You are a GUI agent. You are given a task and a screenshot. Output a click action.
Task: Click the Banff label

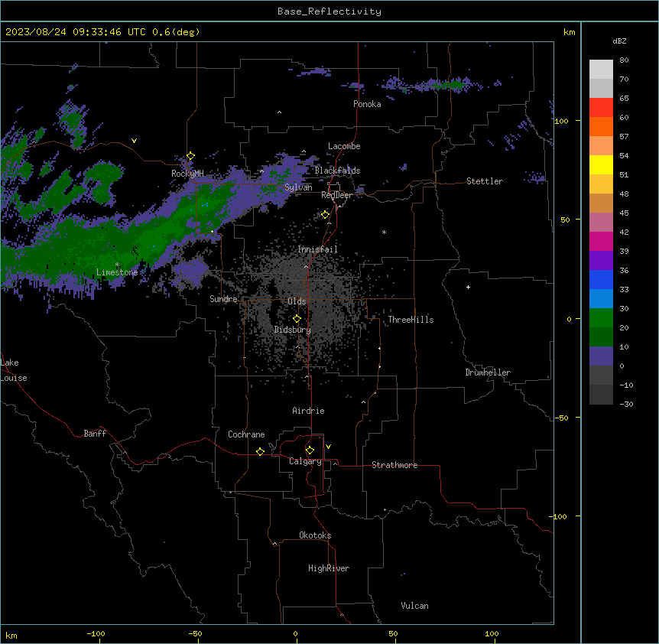click(95, 434)
